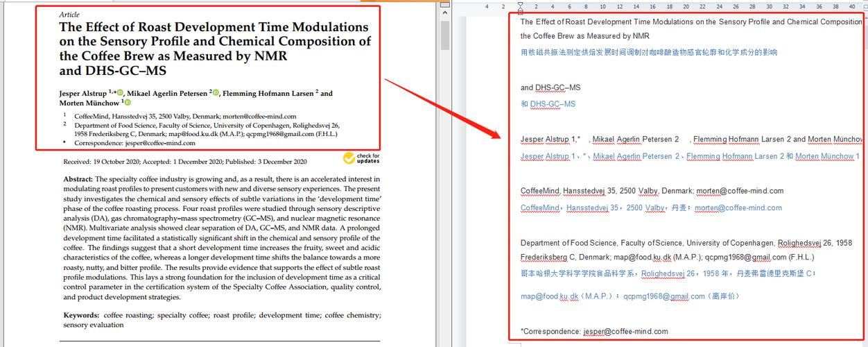Click the check for updates badge
The height and width of the screenshot is (347, 868).
[361, 158]
